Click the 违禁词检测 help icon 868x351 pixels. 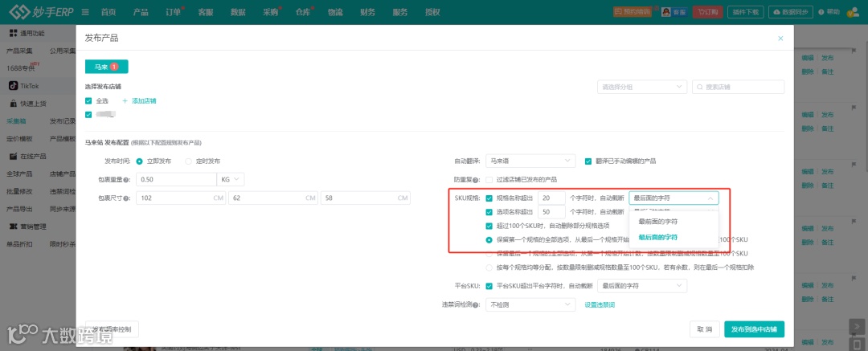point(477,304)
